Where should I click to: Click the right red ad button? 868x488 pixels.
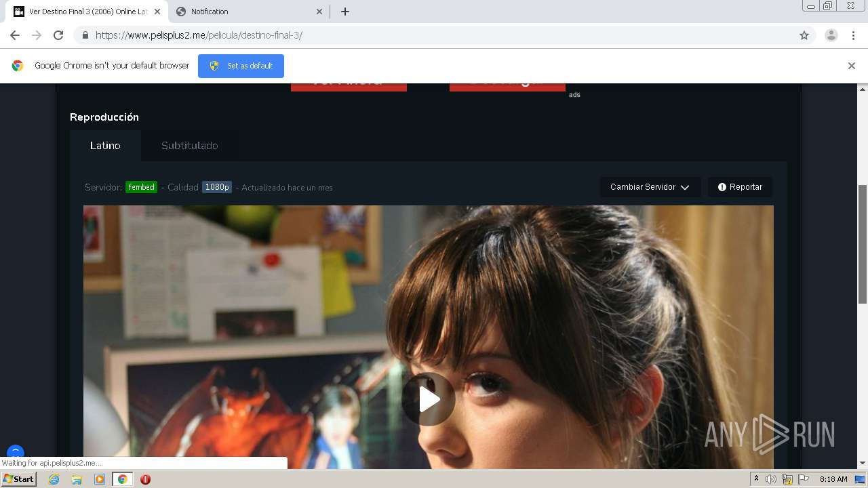(507, 87)
